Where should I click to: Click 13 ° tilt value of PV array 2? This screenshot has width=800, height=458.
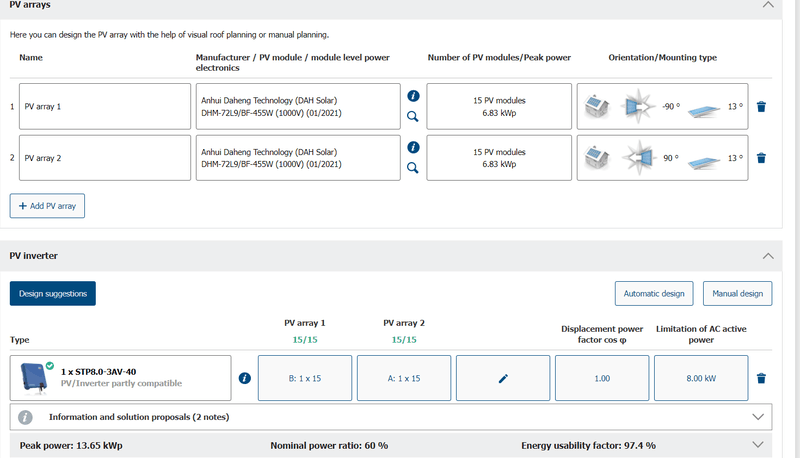(x=735, y=158)
